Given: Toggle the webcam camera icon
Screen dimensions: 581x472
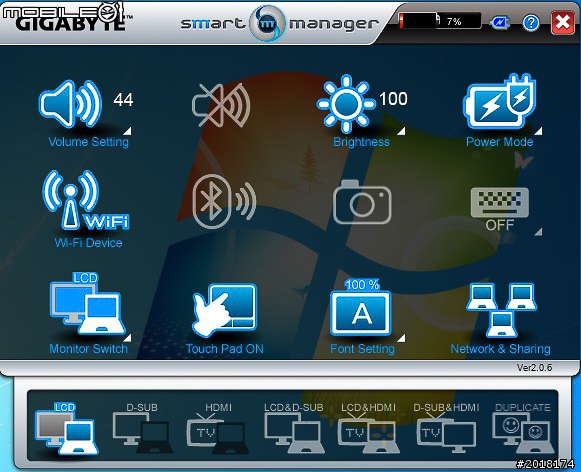Looking at the screenshot, I should (x=362, y=202).
